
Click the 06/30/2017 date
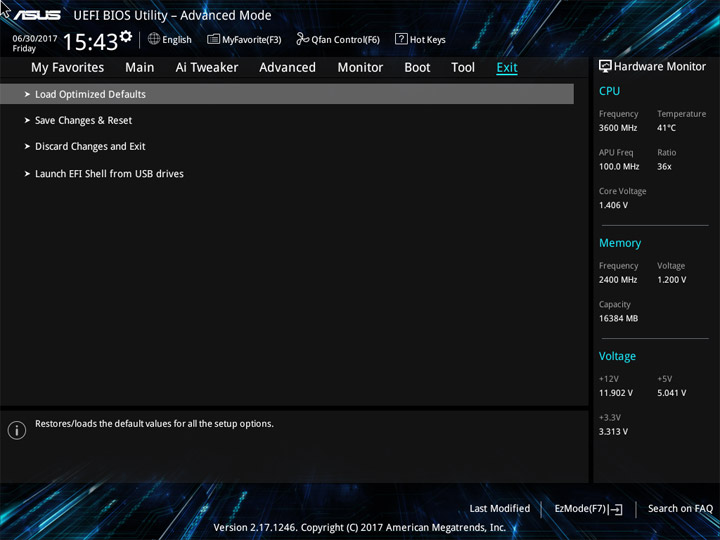34,39
